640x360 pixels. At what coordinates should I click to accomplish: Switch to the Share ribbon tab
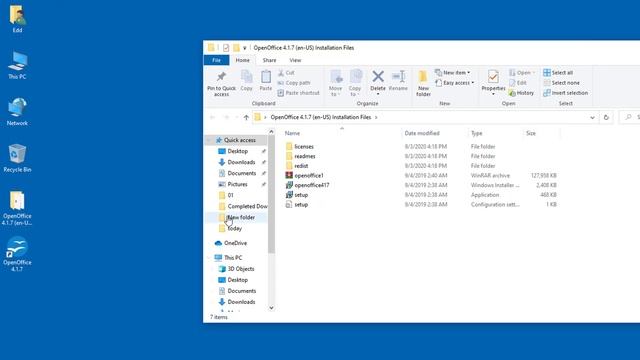pyautogui.click(x=269, y=60)
